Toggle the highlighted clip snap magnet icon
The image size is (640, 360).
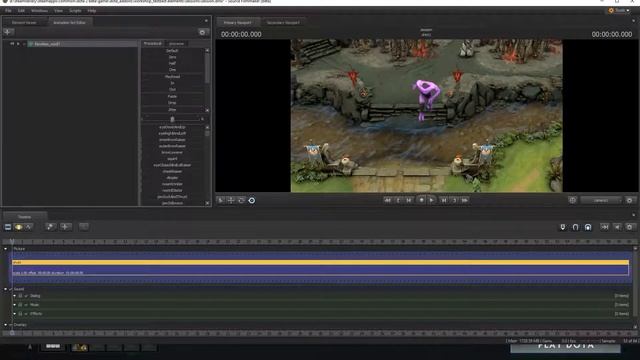(x=588, y=227)
